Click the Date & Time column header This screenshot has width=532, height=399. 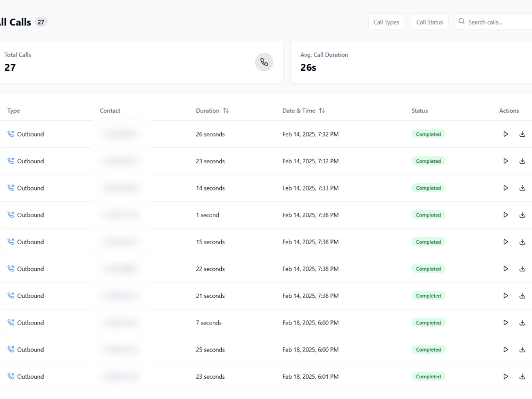[299, 111]
